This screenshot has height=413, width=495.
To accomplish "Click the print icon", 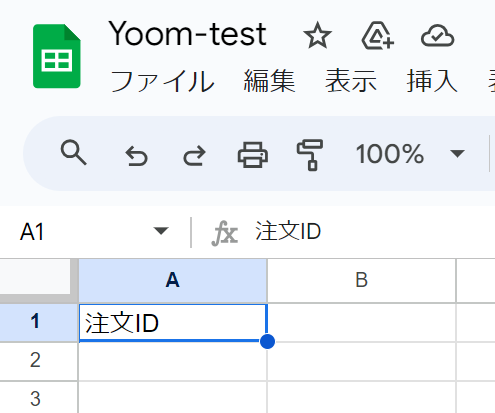I will 253,154.
